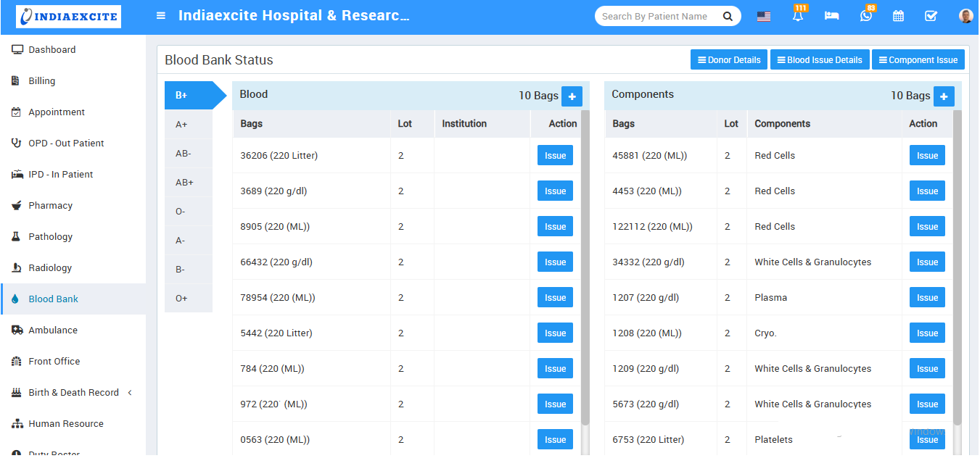Click the hamburger menu icon in header
The image size is (980, 474).
[x=161, y=16]
